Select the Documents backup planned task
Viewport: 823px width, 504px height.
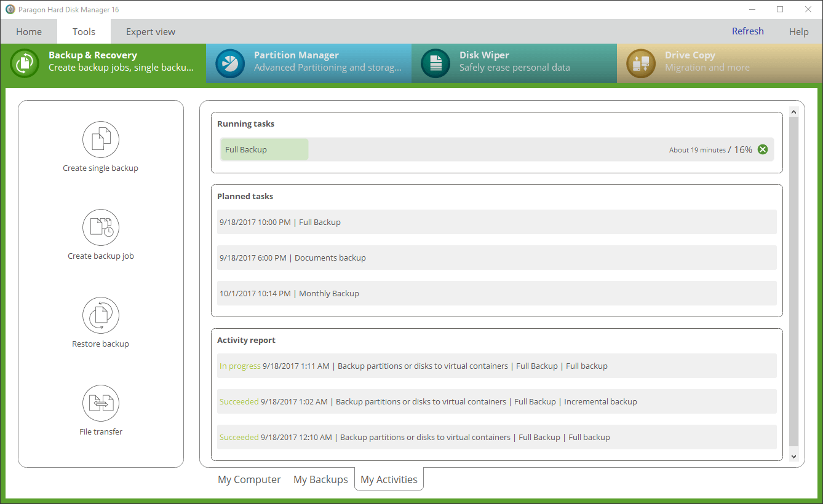(497, 258)
